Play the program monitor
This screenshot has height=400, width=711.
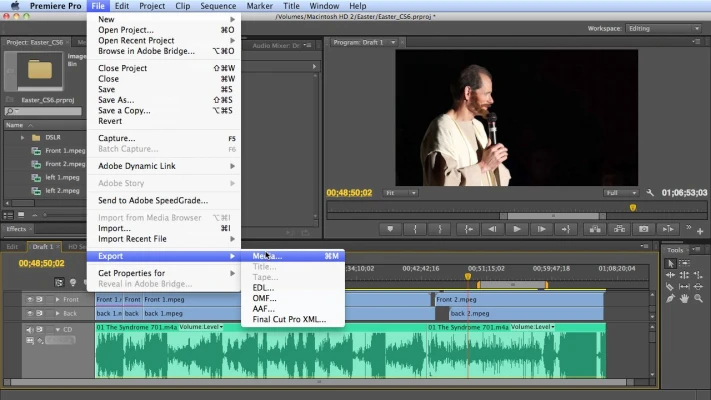[x=517, y=229]
